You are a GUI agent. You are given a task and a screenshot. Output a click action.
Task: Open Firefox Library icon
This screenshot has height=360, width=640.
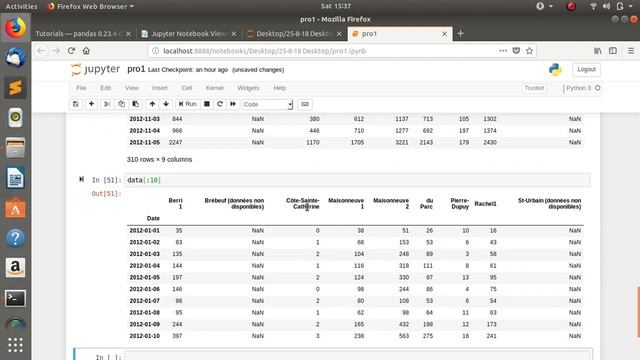(598, 51)
